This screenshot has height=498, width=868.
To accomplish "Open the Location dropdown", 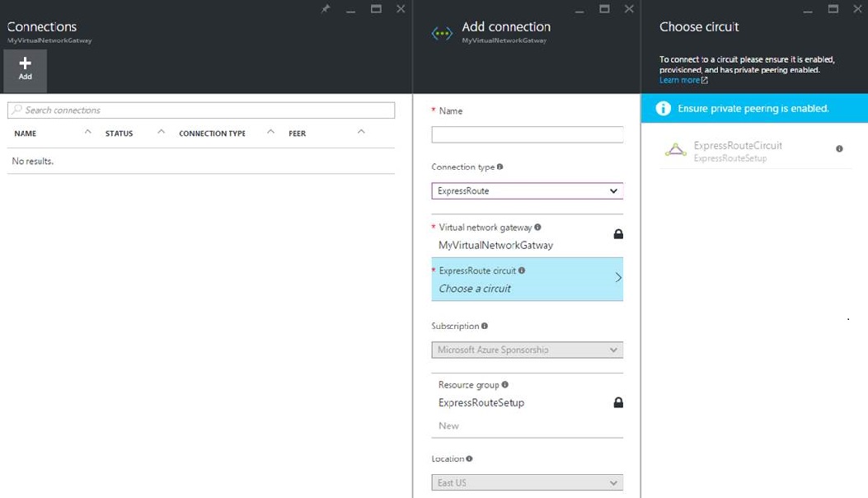I will point(527,482).
